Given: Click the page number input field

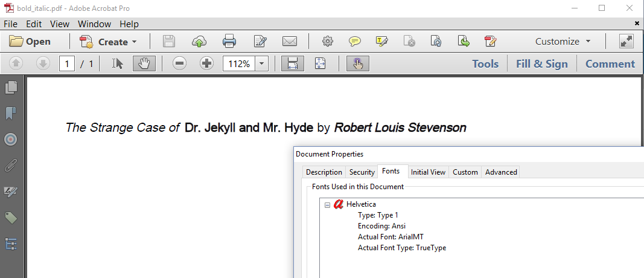Looking at the screenshot, I should tap(67, 63).
